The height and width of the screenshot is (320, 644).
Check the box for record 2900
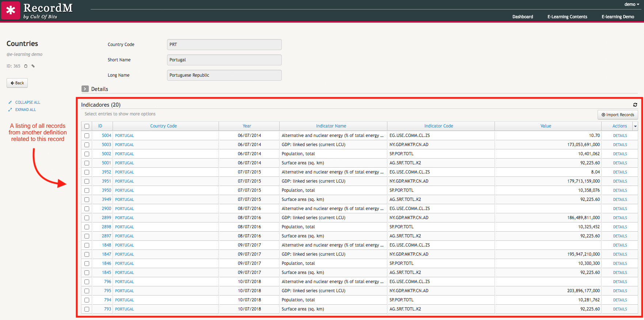[87, 209]
